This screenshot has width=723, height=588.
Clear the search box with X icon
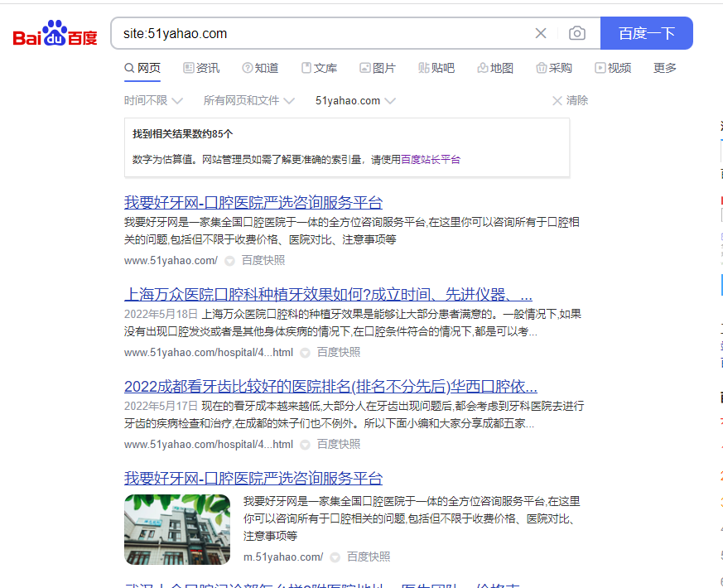click(541, 33)
